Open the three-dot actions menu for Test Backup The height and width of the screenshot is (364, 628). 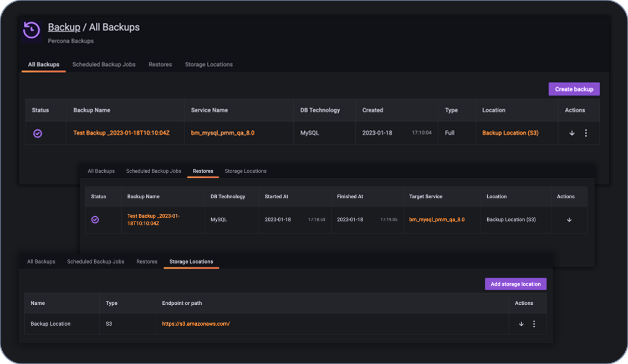pyautogui.click(x=585, y=133)
